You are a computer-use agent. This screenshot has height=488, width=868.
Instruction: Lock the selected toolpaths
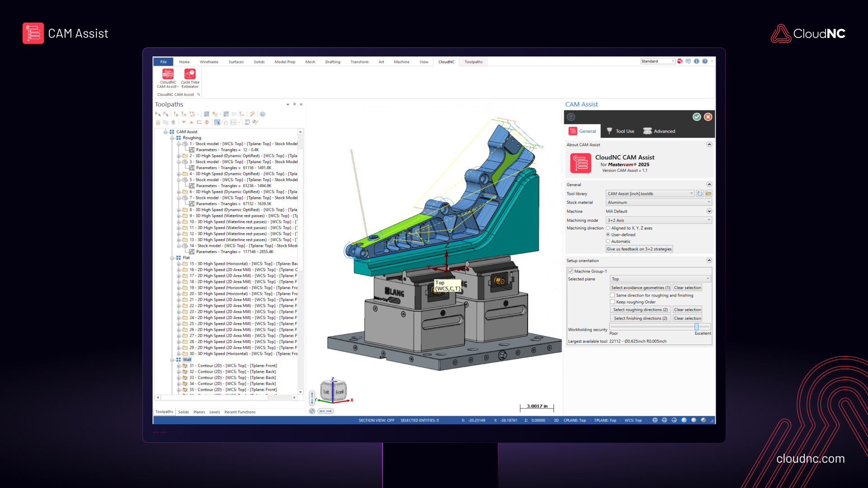(x=158, y=122)
